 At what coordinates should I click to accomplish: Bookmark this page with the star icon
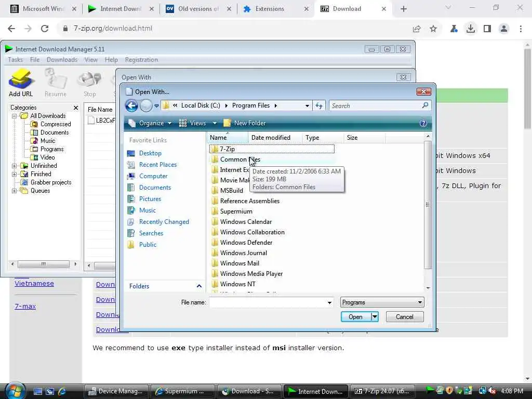(433, 29)
